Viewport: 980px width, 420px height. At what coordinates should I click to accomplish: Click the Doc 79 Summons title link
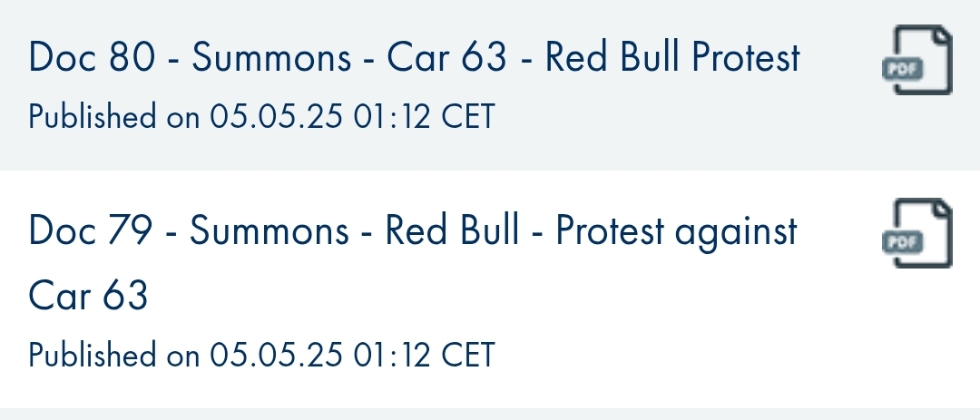(413, 262)
